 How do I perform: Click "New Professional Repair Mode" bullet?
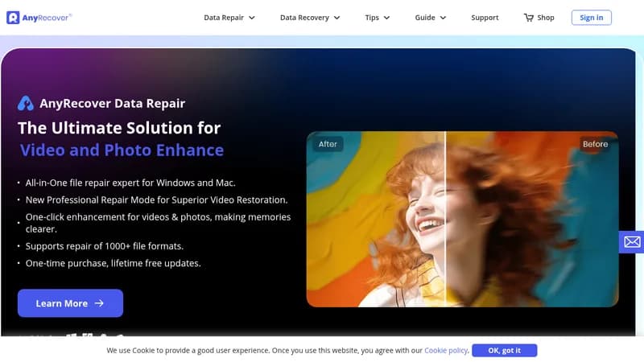point(156,200)
